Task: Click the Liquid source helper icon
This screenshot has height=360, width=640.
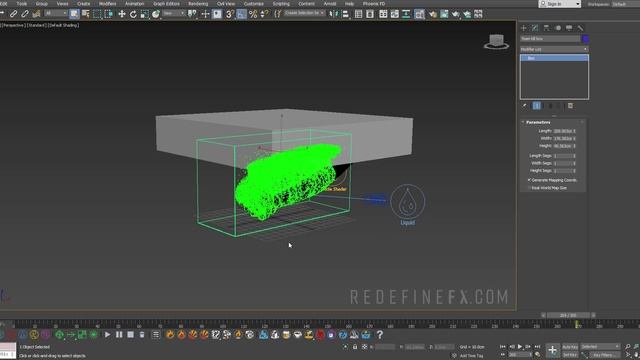Action: click(x=407, y=202)
